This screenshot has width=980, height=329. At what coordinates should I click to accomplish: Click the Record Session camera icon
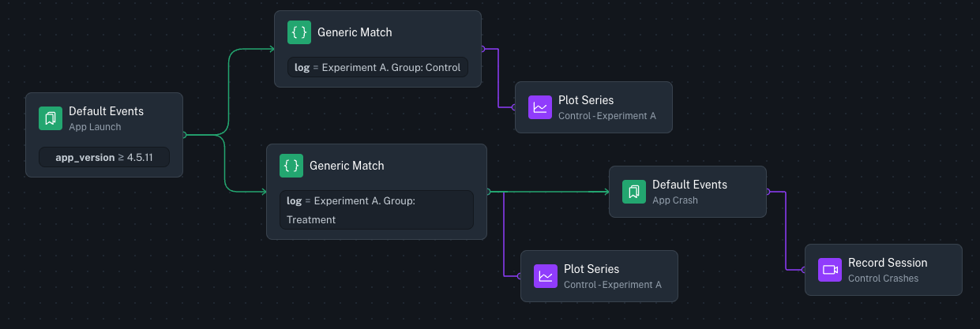830,270
